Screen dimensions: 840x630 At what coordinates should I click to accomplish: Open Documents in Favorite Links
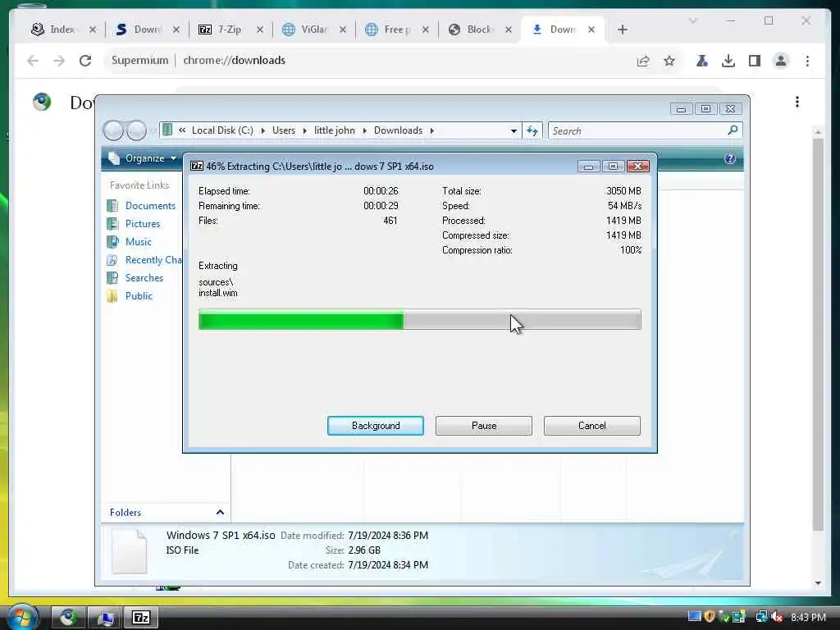(150, 206)
